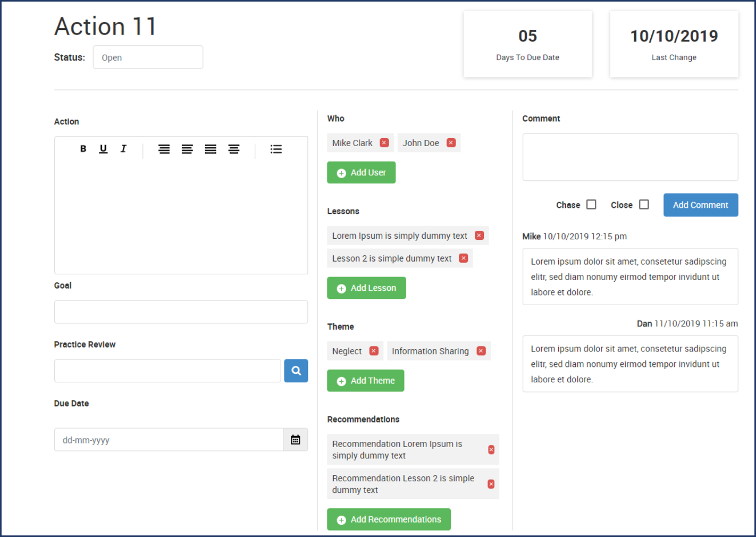Click the Add Comment button
Viewport: 756px width, 537px height.
coord(700,205)
